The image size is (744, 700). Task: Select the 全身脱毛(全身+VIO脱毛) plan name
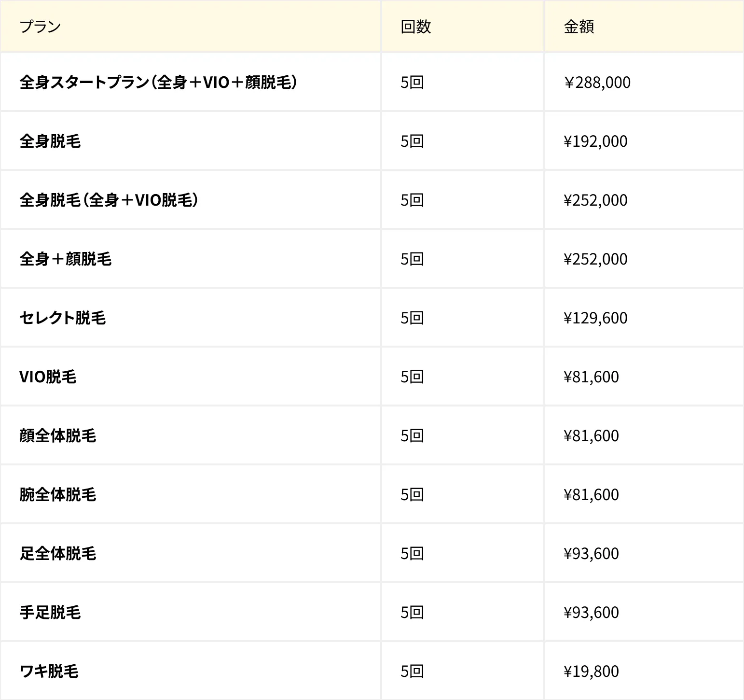tap(109, 200)
